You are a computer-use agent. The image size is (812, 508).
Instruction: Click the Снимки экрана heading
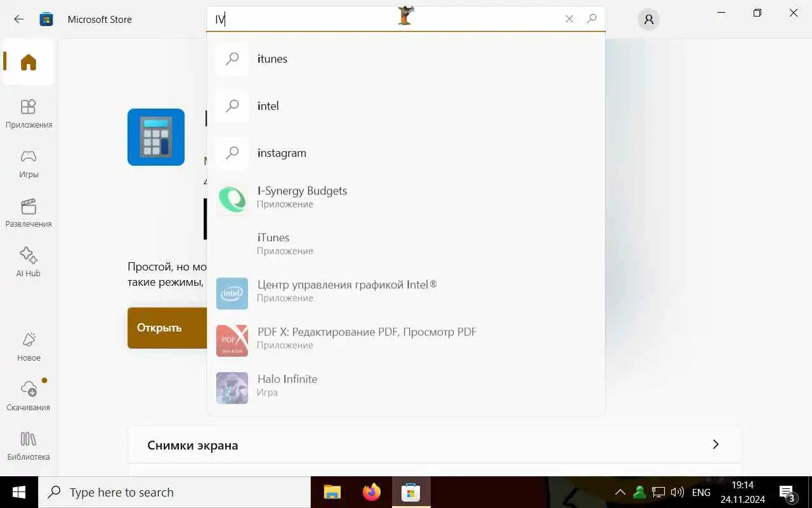click(193, 445)
